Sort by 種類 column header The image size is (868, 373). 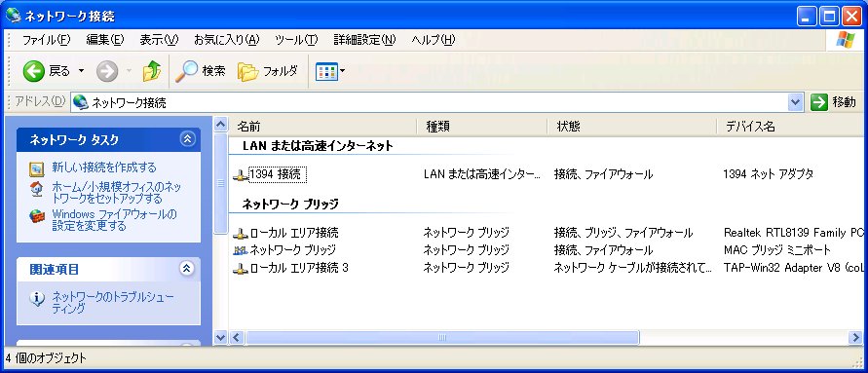point(481,127)
